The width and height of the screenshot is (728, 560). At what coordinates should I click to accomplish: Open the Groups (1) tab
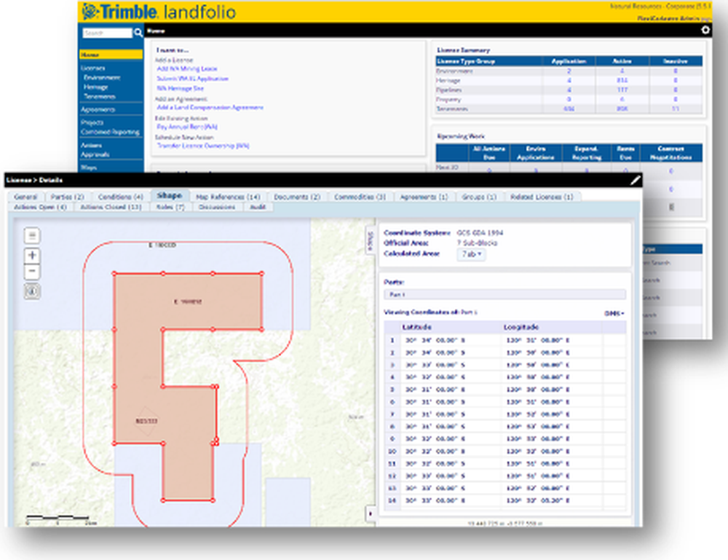(479, 197)
